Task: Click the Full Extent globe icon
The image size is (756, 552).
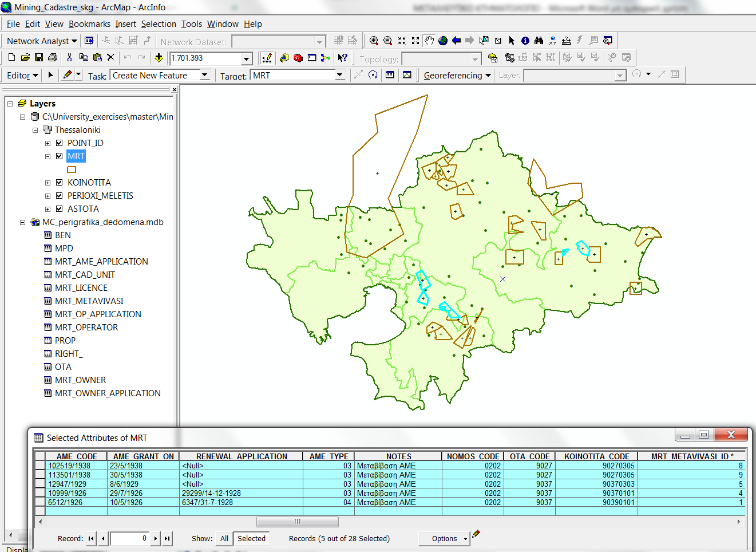Action: tap(443, 41)
